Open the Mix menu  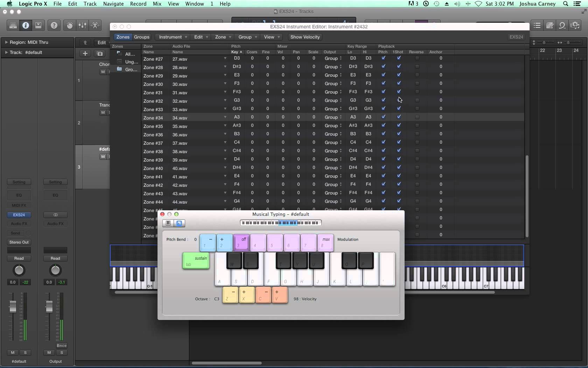point(157,4)
